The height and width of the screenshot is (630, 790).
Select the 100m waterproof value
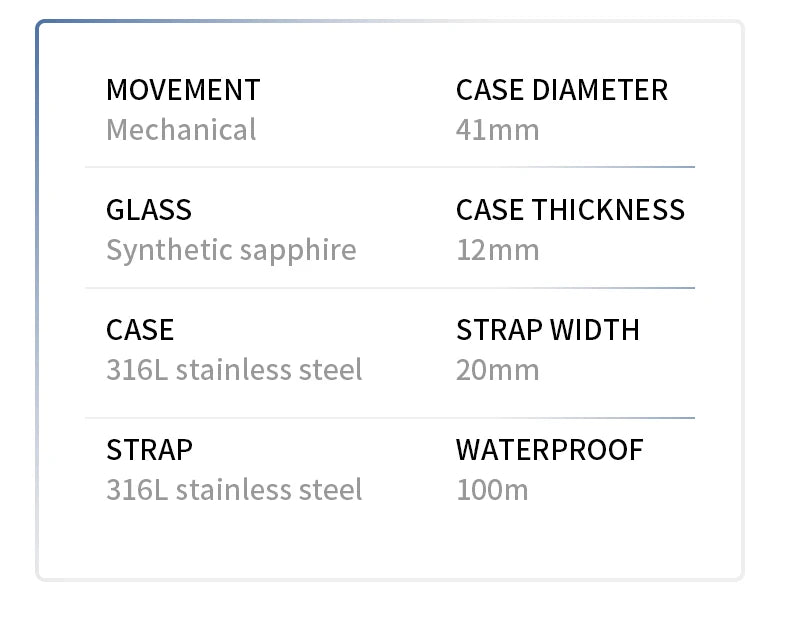492,490
